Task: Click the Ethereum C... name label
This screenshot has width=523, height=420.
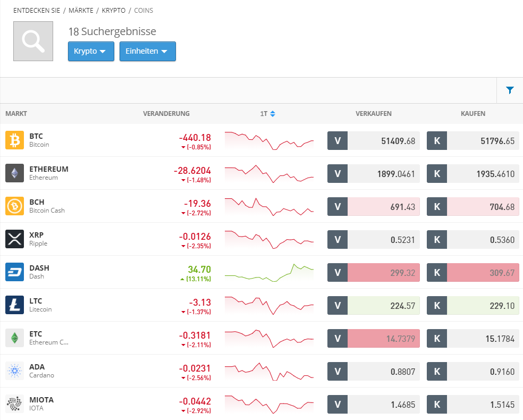Action: (49, 342)
